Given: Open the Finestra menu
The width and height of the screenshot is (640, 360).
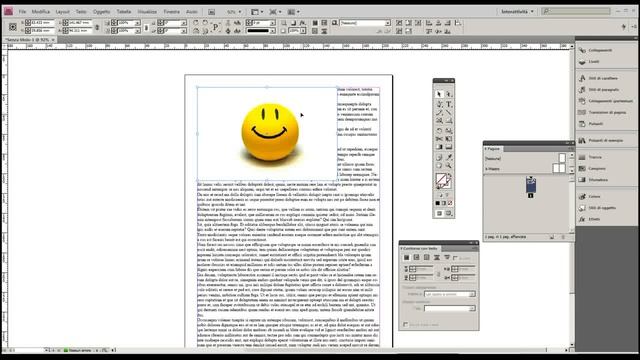Looking at the screenshot, I should (171, 12).
